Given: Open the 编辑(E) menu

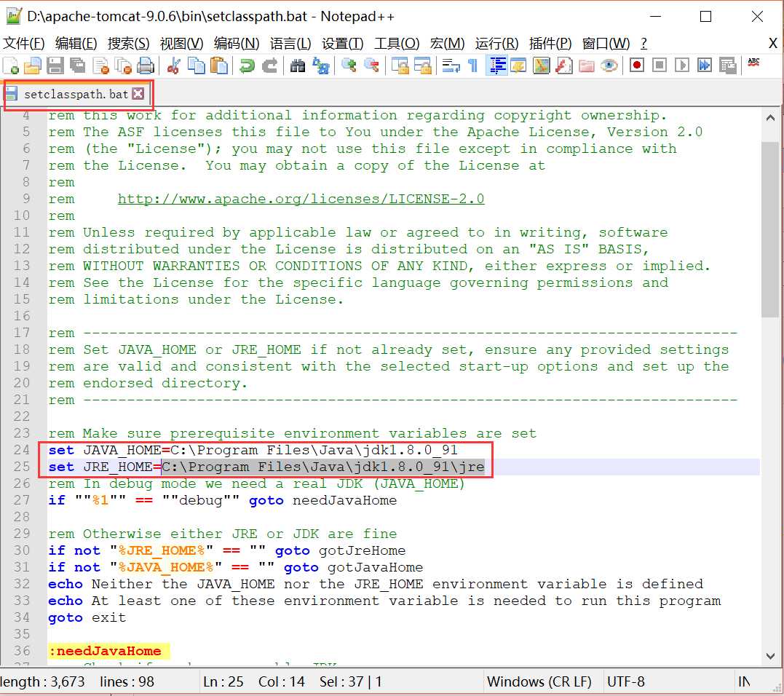Looking at the screenshot, I should (76, 44).
